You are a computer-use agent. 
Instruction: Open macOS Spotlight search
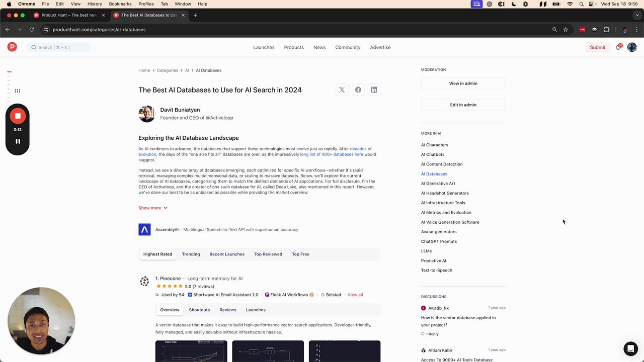click(582, 4)
